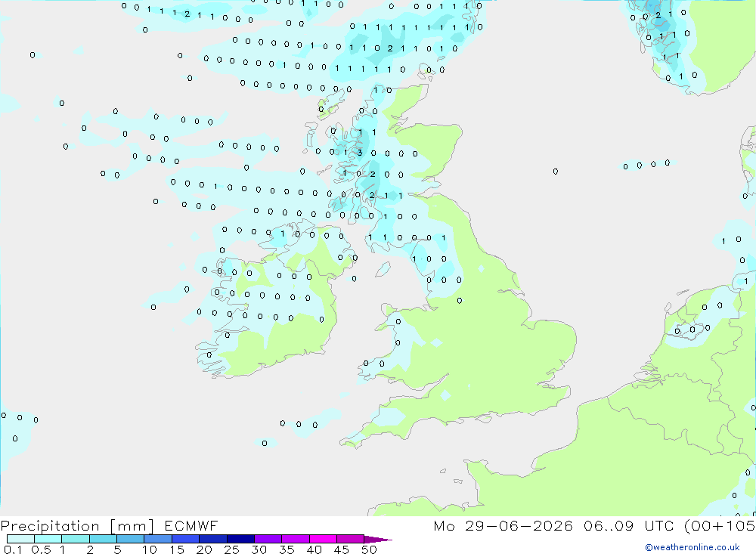
Task: Click the 1–2 mm legend color swatch
Action: tap(75, 539)
